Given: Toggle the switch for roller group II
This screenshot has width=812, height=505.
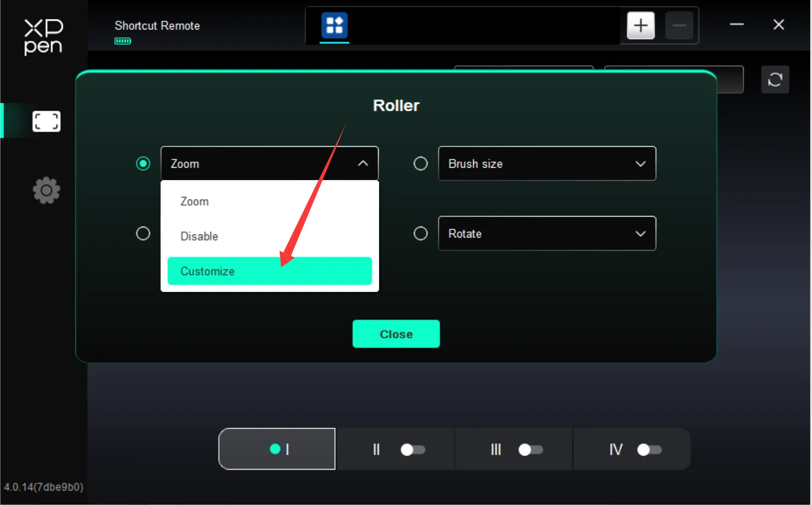Looking at the screenshot, I should coord(413,450).
